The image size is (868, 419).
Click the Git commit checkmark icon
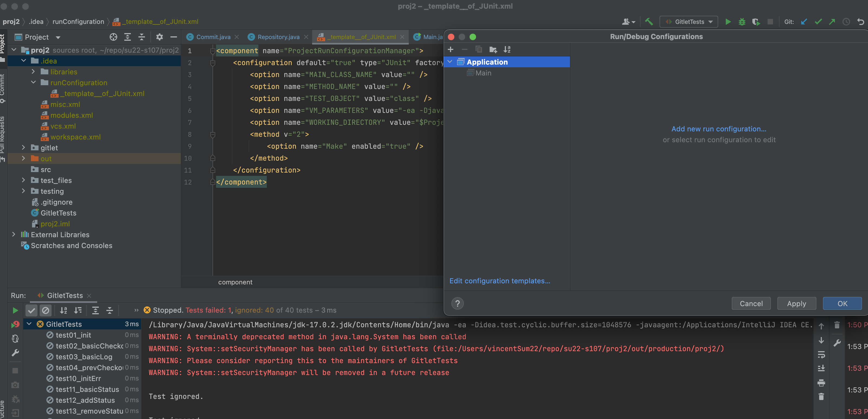(x=818, y=22)
